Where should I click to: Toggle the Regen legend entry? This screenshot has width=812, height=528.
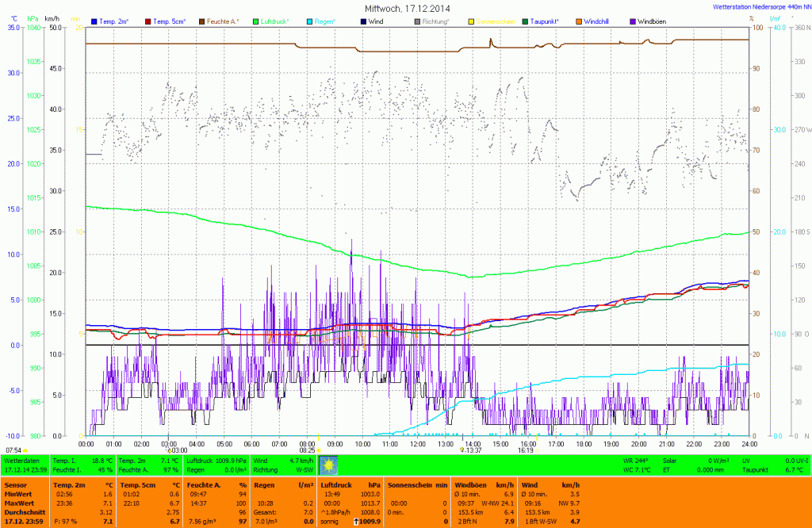coord(326,20)
